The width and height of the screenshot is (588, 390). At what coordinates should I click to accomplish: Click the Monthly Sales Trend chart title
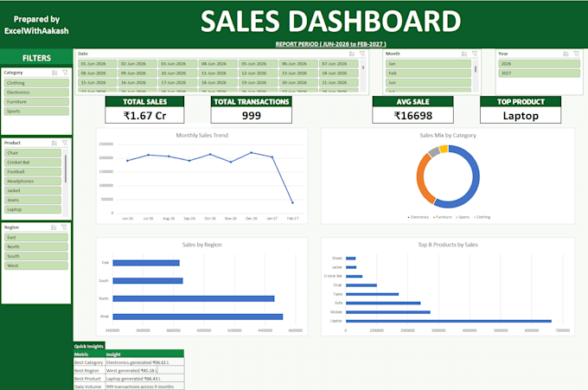tap(202, 136)
